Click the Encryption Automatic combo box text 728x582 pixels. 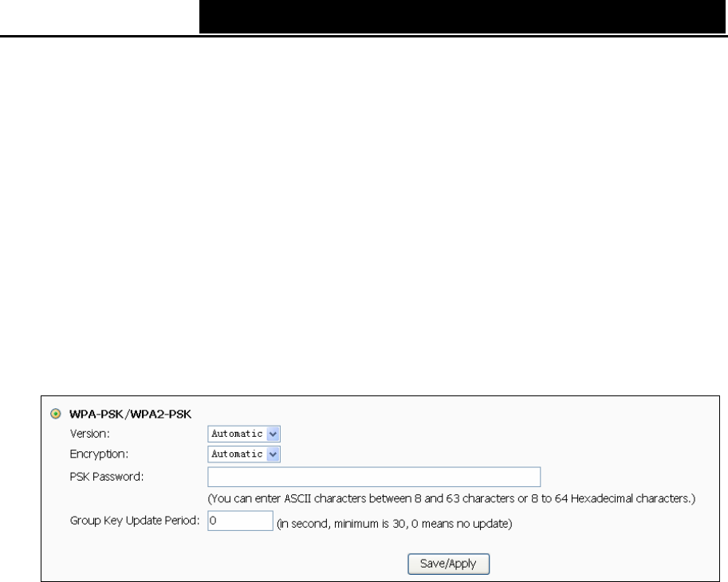(x=238, y=454)
